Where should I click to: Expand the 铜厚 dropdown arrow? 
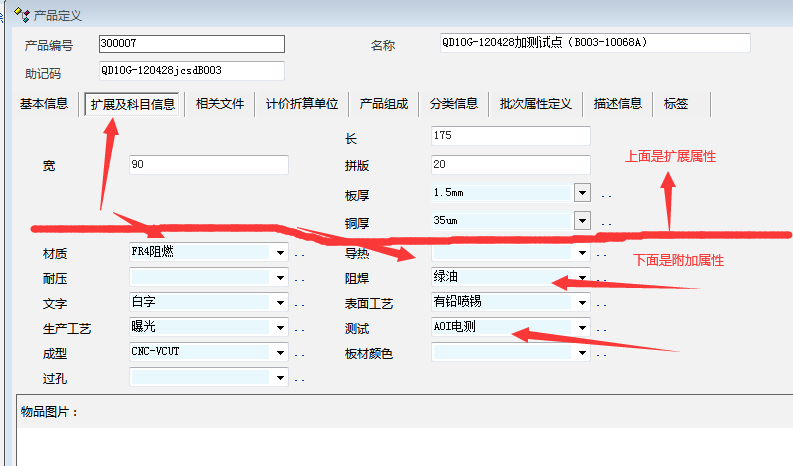coord(582,220)
